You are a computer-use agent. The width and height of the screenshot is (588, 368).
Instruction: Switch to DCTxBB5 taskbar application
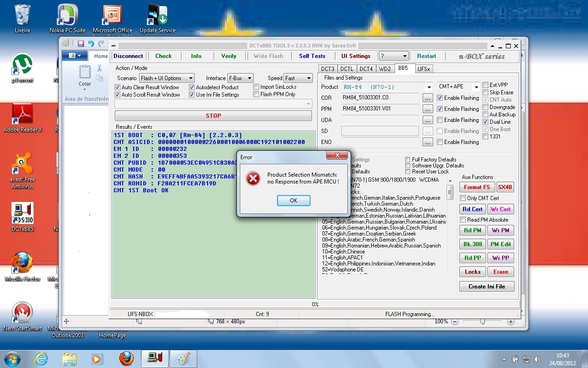(x=154, y=358)
